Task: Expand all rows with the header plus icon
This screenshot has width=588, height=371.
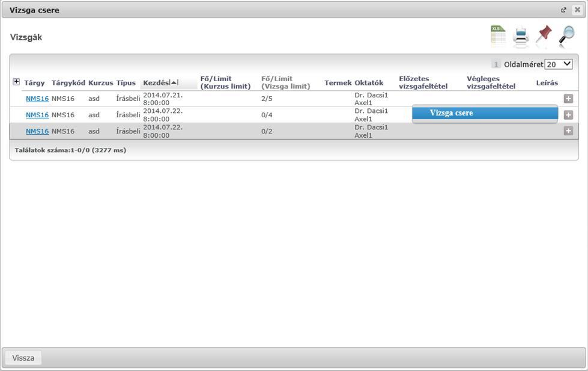Action: tap(16, 82)
